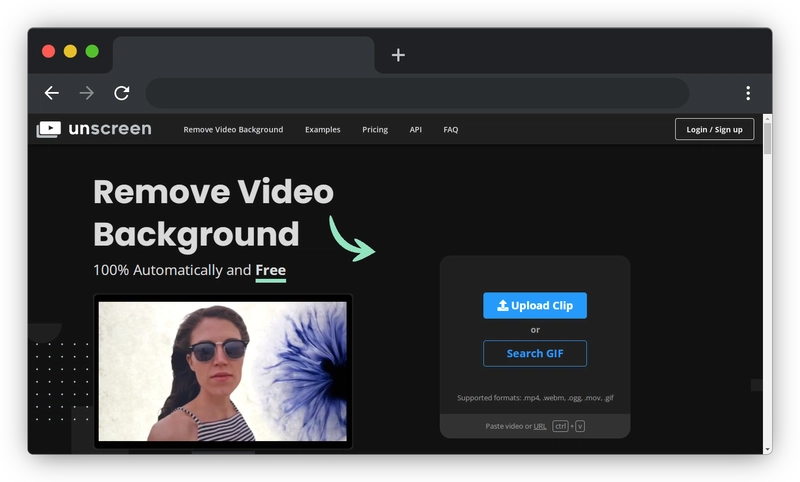Open a new tab with plus icon
The image size is (800, 482).
(398, 55)
